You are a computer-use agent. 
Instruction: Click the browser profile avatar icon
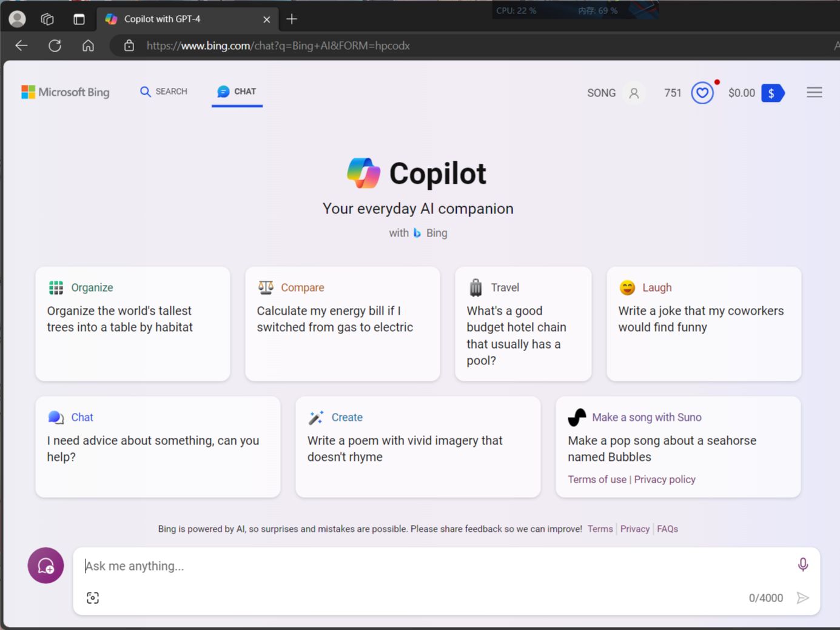pos(18,19)
